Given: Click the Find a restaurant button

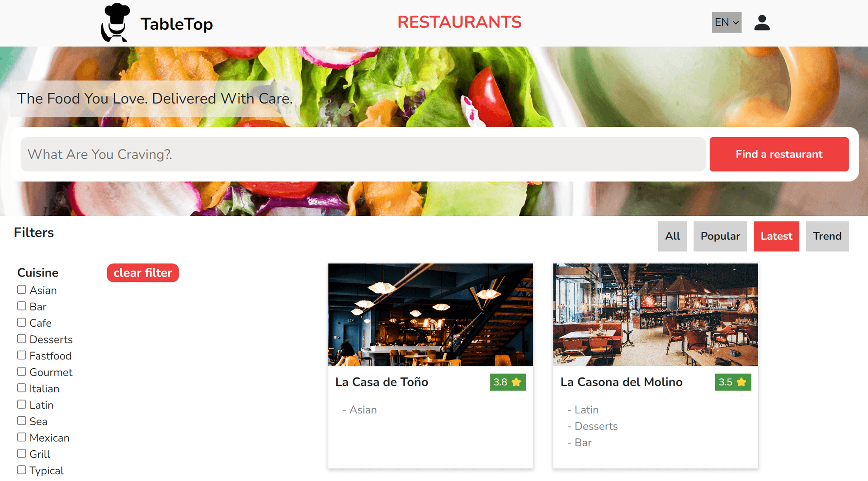Looking at the screenshot, I should coord(779,154).
